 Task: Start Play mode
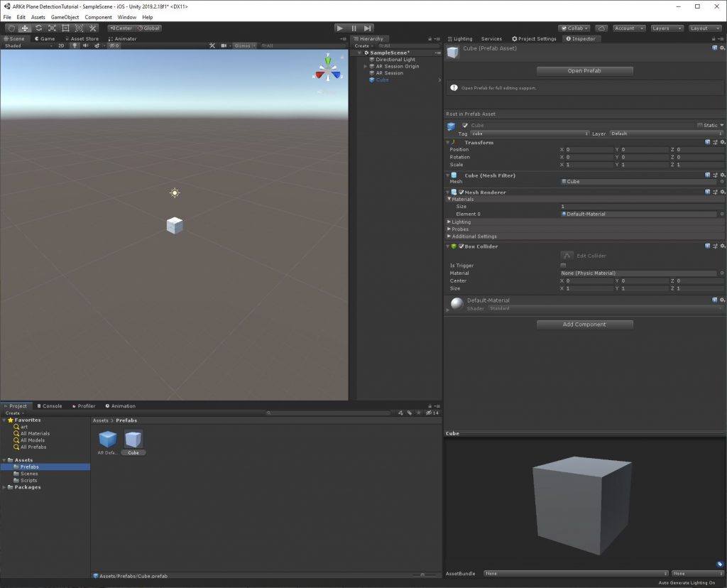pyautogui.click(x=340, y=28)
